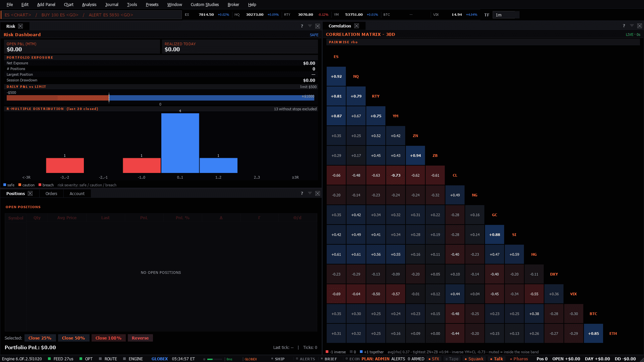The width and height of the screenshot is (644, 362).
Task: Toggle SFX sound in status bar
Action: [434, 359]
